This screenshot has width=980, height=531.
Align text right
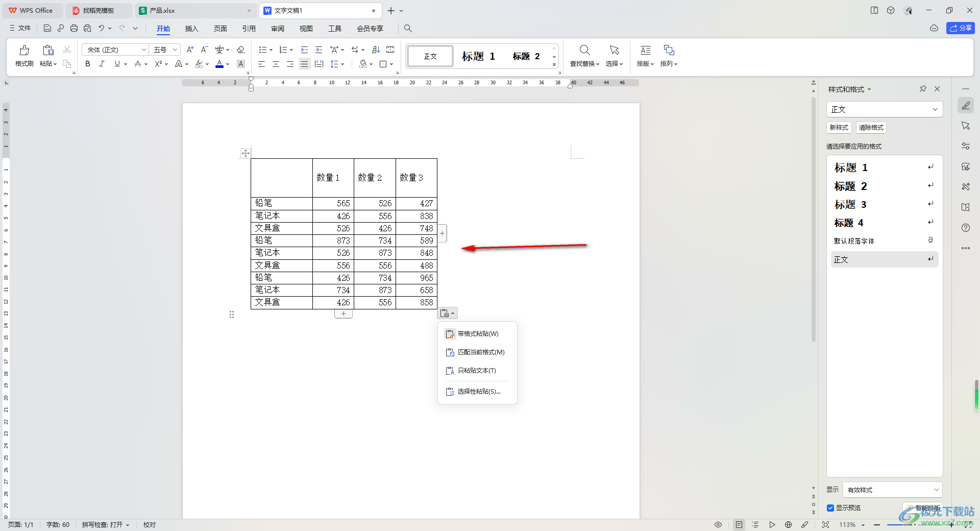pyautogui.click(x=290, y=64)
